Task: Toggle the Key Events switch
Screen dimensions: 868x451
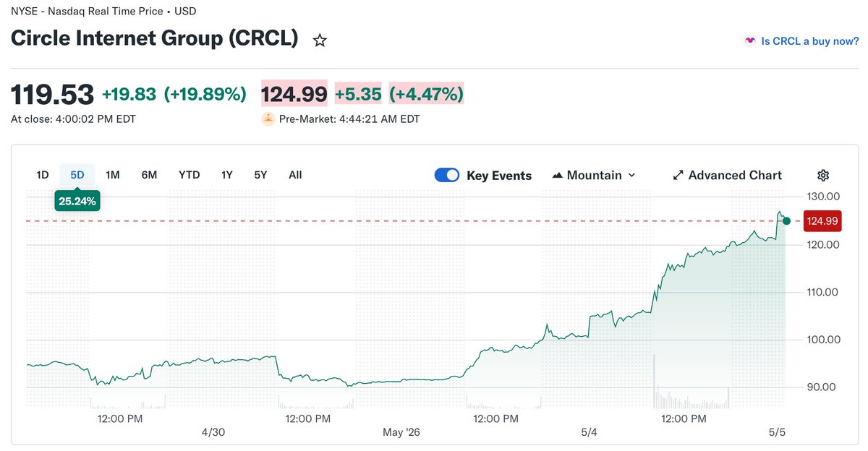Action: click(x=447, y=175)
